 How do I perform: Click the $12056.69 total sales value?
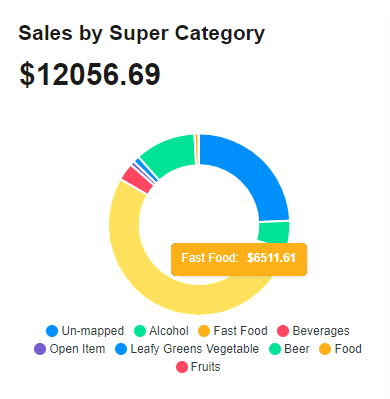pos(90,75)
